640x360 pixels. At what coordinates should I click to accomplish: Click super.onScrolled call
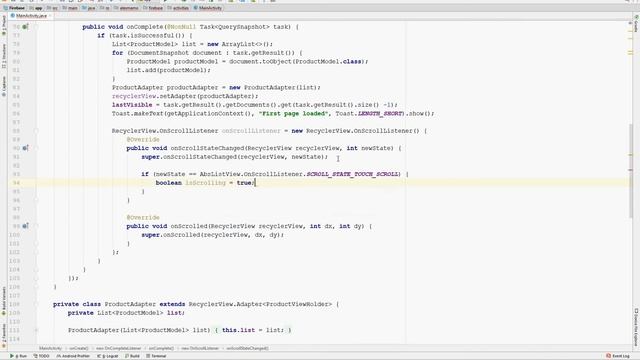pyautogui.click(x=213, y=235)
